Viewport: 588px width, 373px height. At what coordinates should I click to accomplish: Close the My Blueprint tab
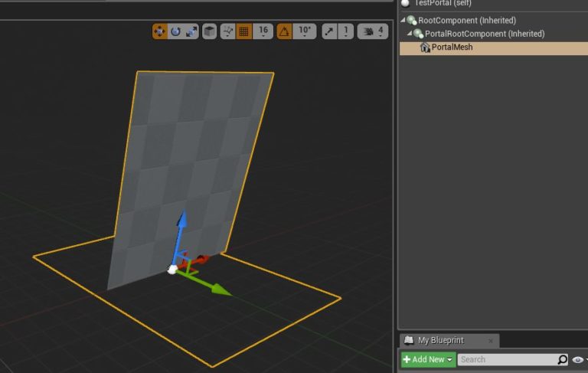tap(491, 341)
